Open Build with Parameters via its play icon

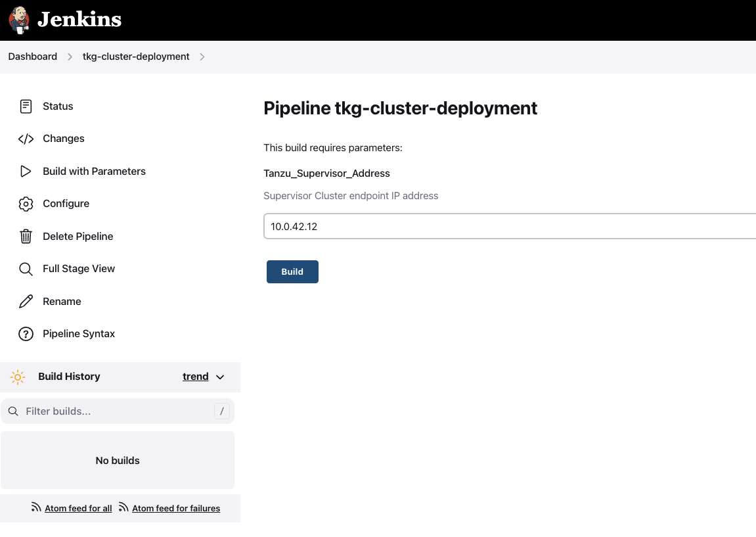(26, 171)
